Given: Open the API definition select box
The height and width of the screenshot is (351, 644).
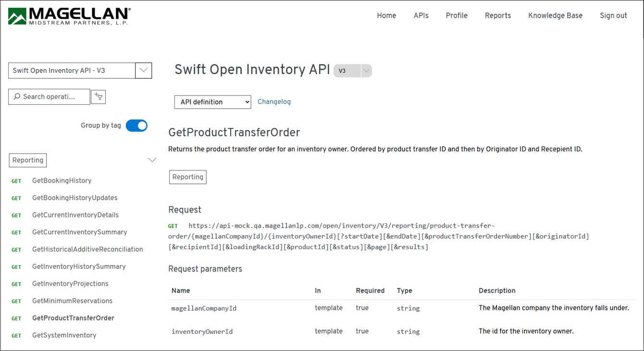Looking at the screenshot, I should tap(212, 102).
